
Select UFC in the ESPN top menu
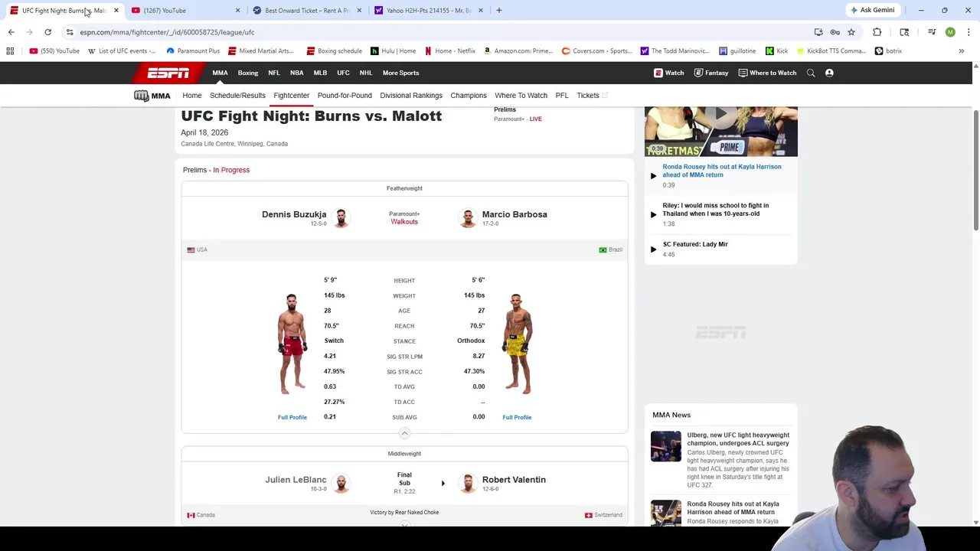coord(343,73)
